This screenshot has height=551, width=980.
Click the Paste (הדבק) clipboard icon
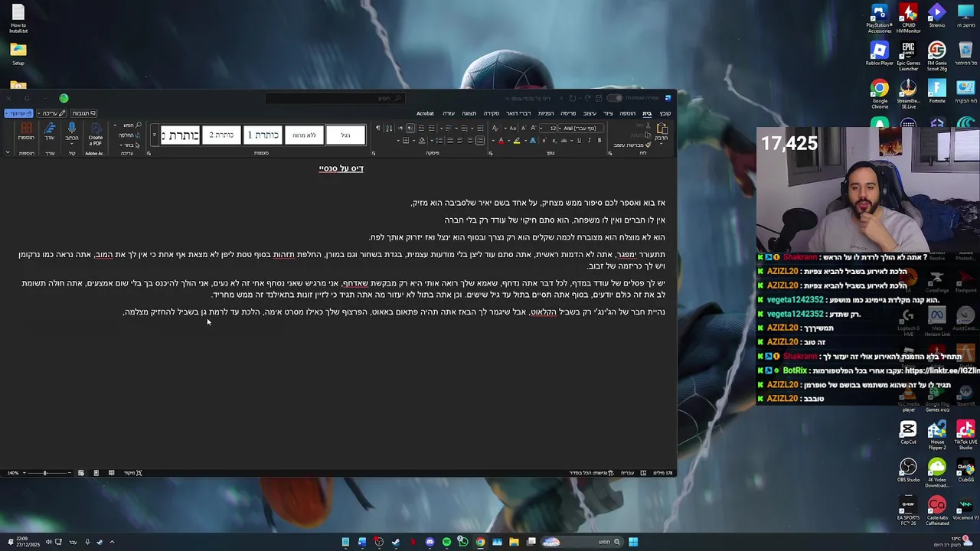(x=661, y=128)
